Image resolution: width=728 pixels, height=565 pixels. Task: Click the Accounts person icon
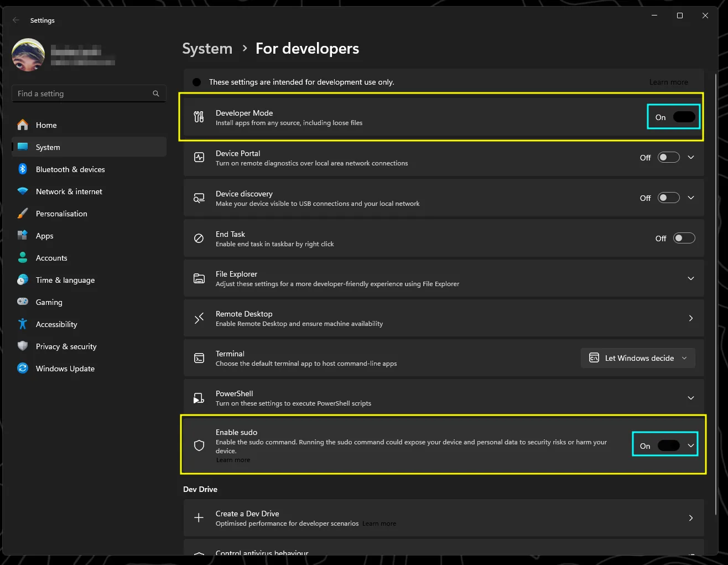click(x=23, y=258)
